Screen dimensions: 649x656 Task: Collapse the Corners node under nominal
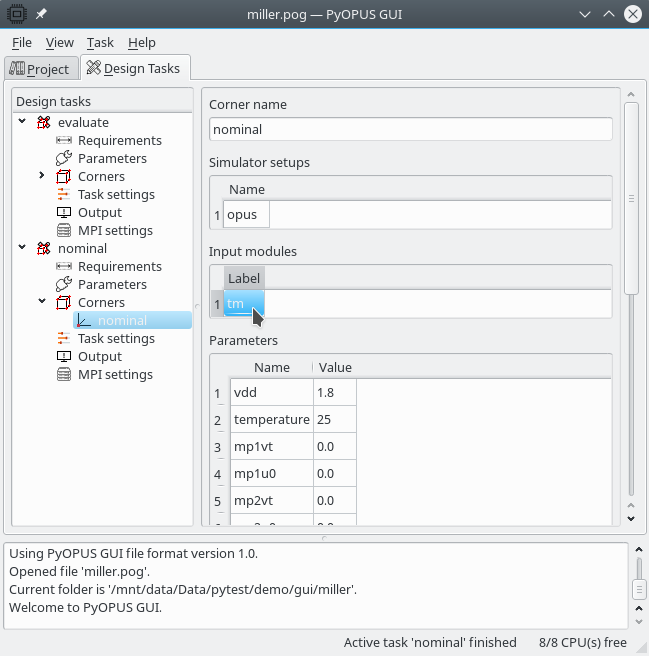pyautogui.click(x=41, y=302)
